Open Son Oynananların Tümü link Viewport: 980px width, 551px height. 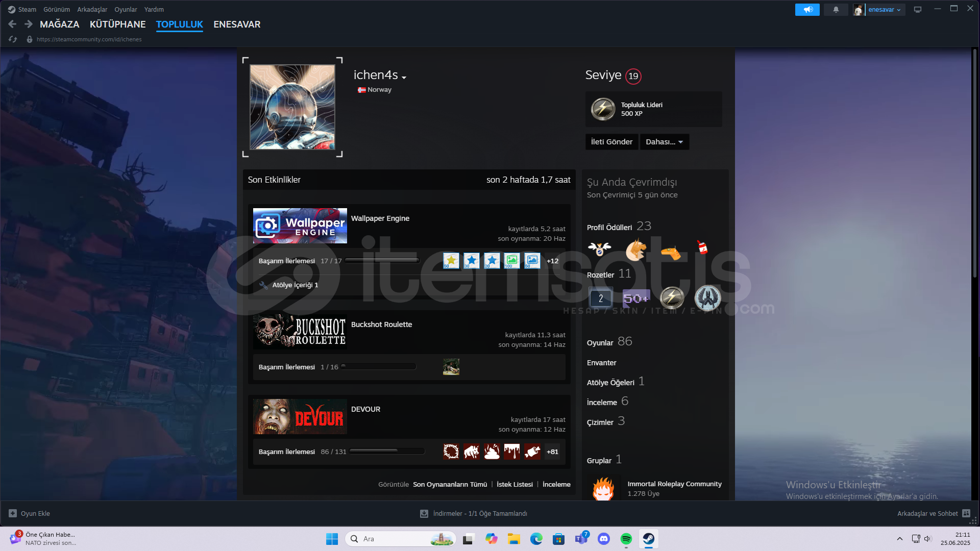pos(450,484)
